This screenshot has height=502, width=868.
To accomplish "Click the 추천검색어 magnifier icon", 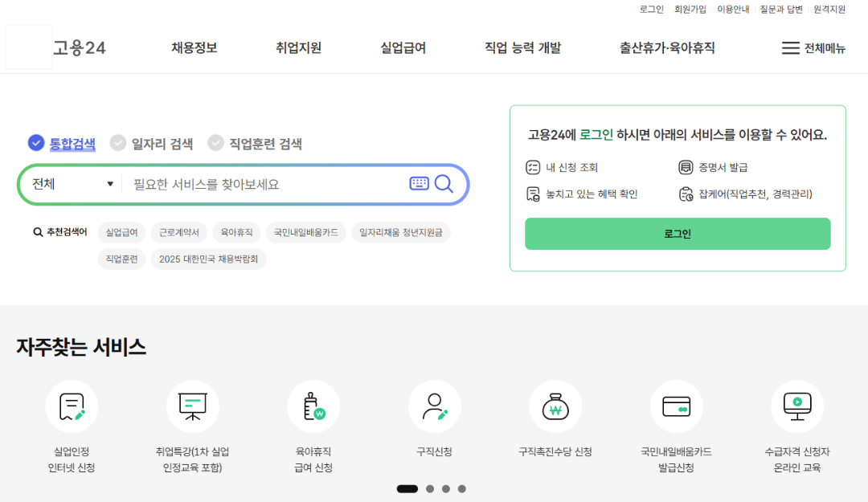I will [38, 232].
